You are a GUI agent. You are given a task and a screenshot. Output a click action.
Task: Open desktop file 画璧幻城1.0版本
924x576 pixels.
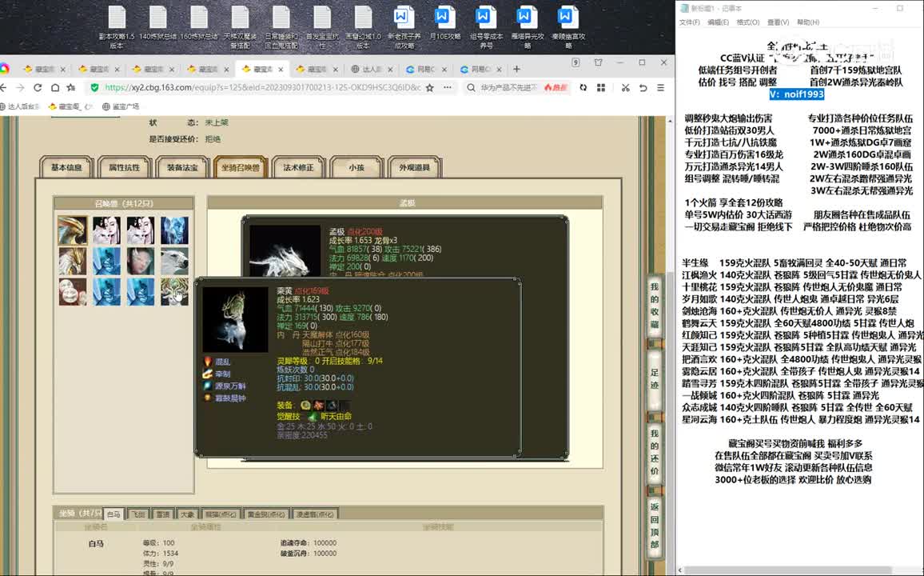[363, 27]
